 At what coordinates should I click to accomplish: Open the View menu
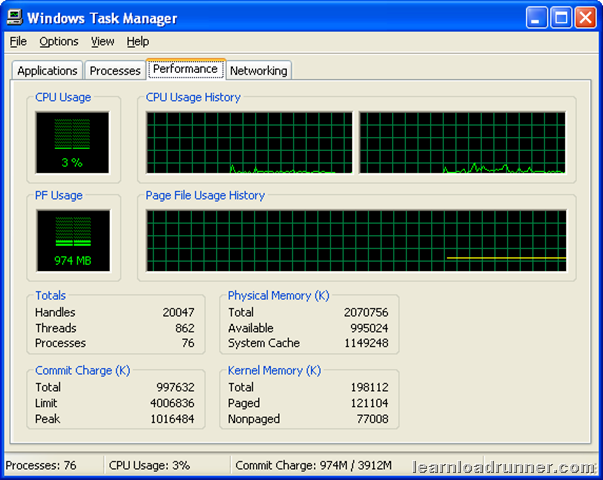click(102, 42)
